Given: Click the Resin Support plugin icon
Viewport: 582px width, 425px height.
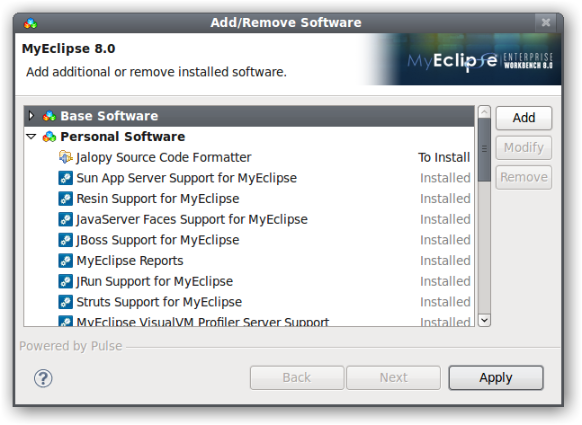Looking at the screenshot, I should pos(65,199).
